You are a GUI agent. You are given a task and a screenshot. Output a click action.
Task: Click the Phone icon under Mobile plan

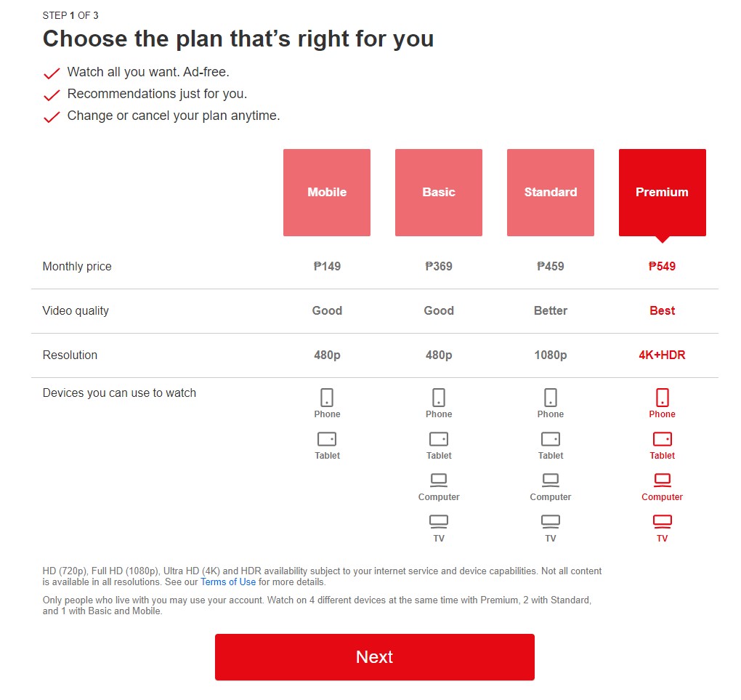327,398
